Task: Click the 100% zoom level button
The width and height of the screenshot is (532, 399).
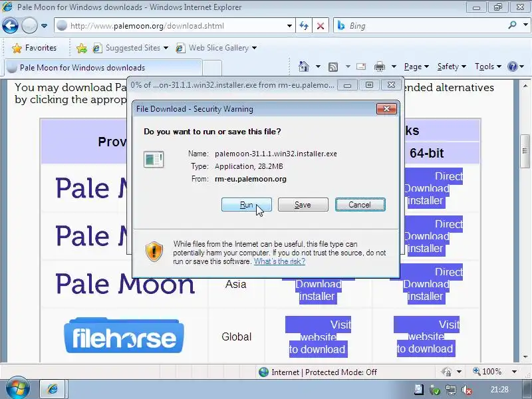Action: [487, 372]
